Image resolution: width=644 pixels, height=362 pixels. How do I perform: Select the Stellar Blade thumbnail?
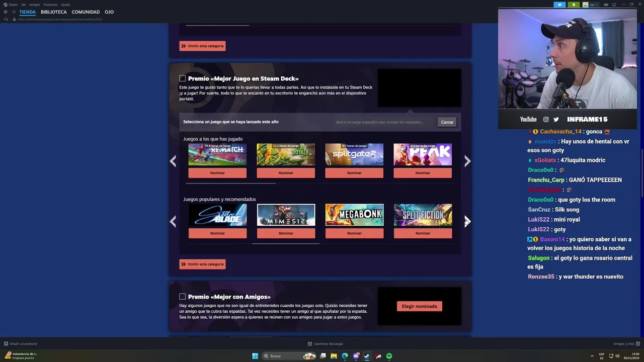(x=217, y=215)
